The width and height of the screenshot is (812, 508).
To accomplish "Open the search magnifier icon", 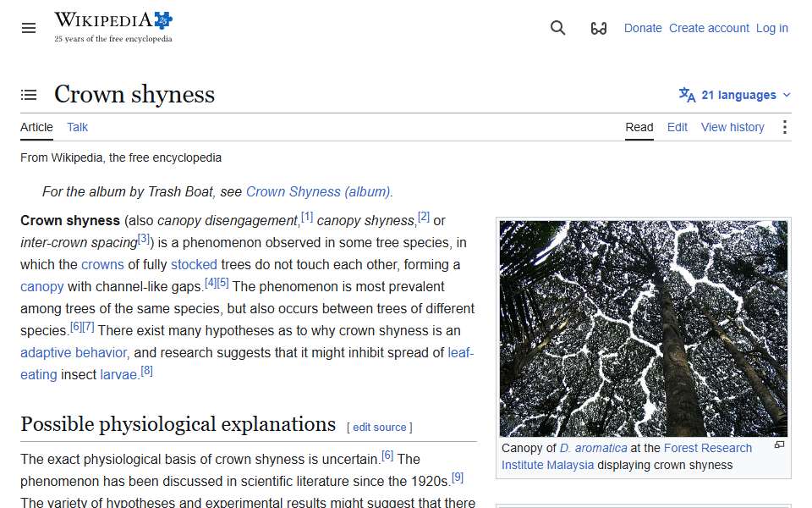I will point(557,28).
